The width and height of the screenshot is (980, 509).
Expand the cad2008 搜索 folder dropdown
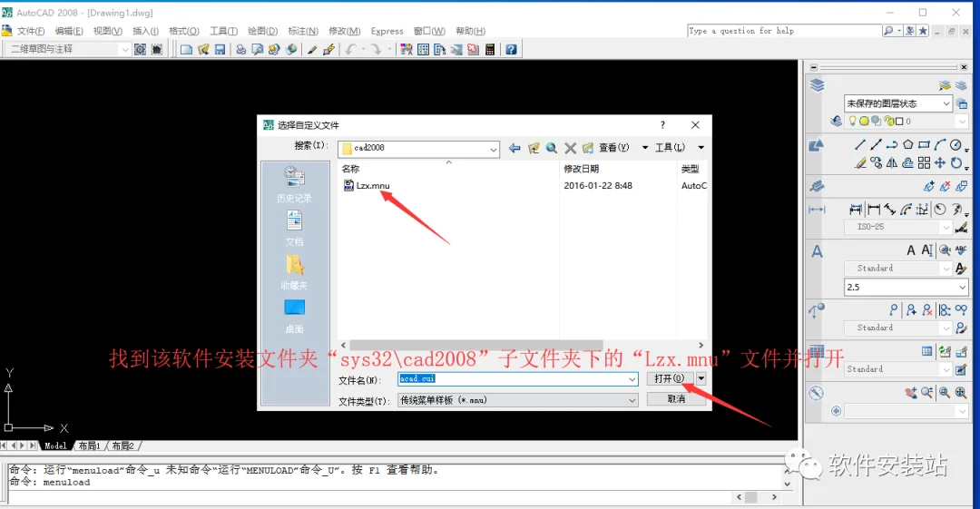[493, 149]
